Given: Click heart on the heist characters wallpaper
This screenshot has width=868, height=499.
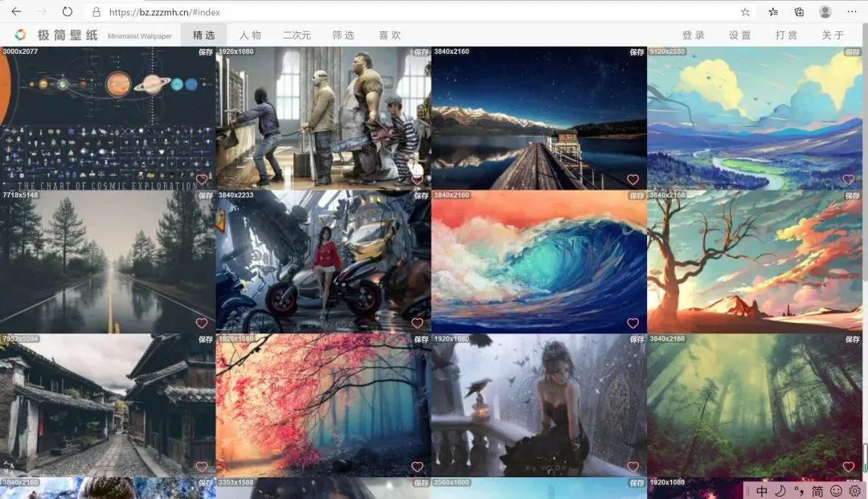Looking at the screenshot, I should click(x=417, y=179).
